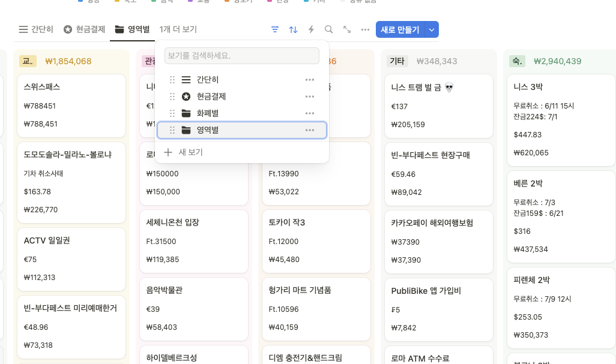Click the ₩2,940,439 column total
Viewport: 616px width, 364px height.
[x=558, y=61]
